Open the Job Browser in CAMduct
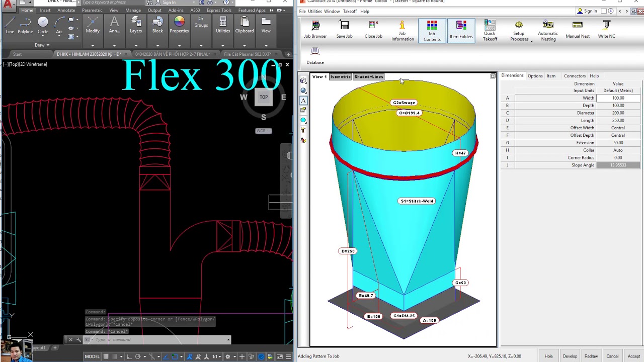Viewport: 644px width, 362px height. [315, 30]
